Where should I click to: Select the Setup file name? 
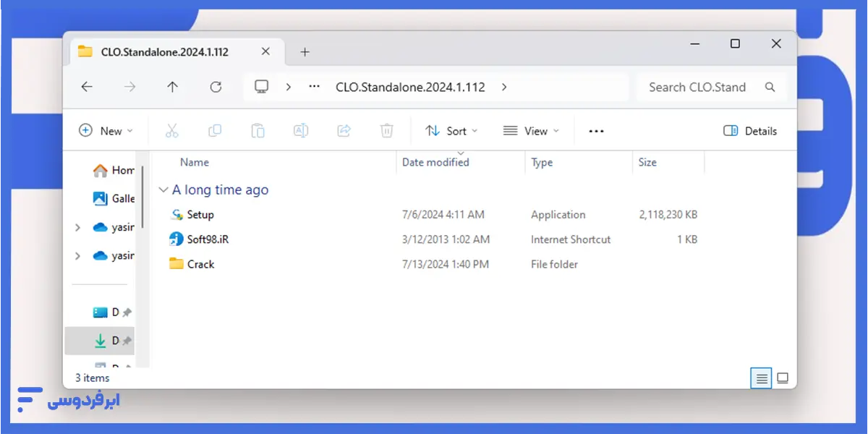coord(200,215)
